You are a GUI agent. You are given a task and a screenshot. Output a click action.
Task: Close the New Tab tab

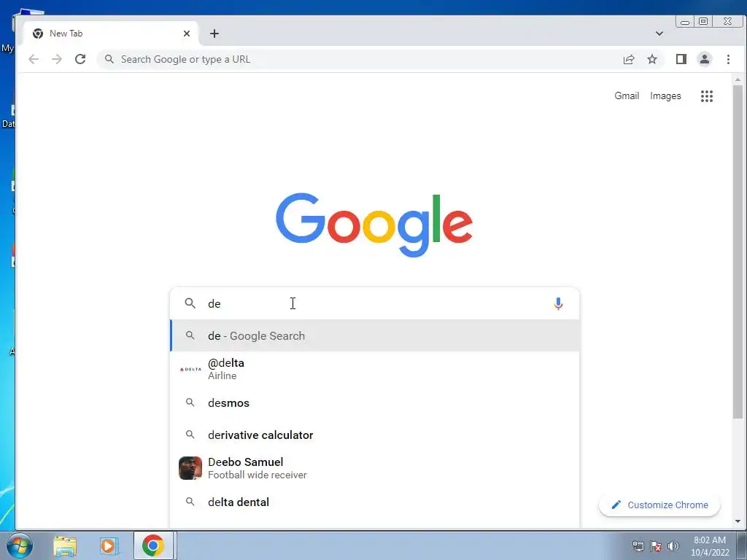click(187, 34)
